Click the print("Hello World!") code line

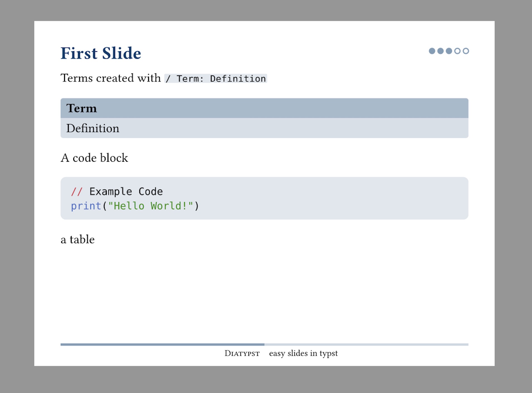135,206
